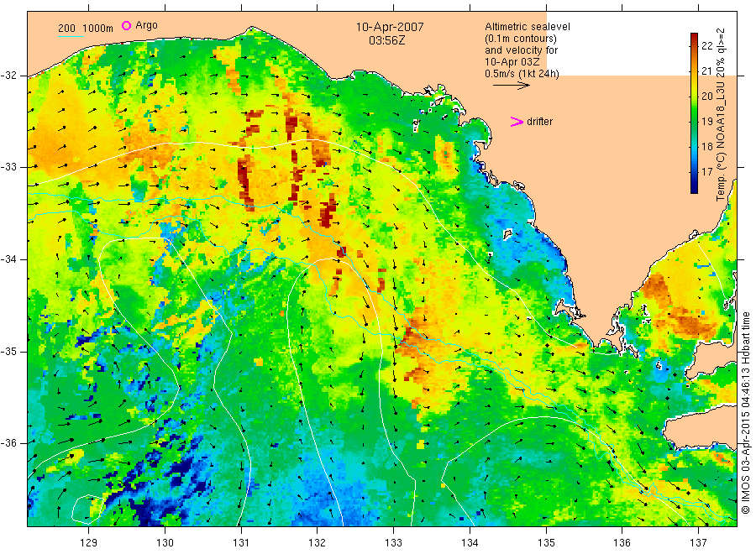Click the 'Altimetric sealevel' legend text
756x554 pixels.
tap(528, 27)
